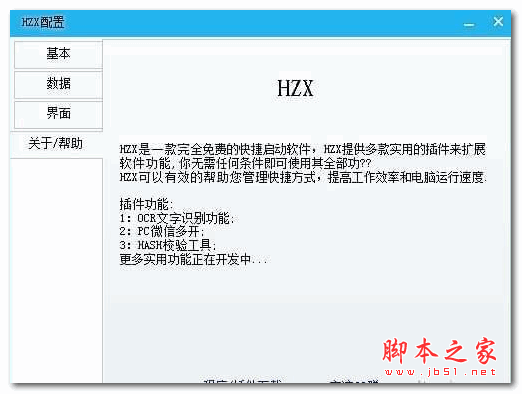522x394 pixels.
Task: Switch to the 数据 tab
Action: pos(58,84)
